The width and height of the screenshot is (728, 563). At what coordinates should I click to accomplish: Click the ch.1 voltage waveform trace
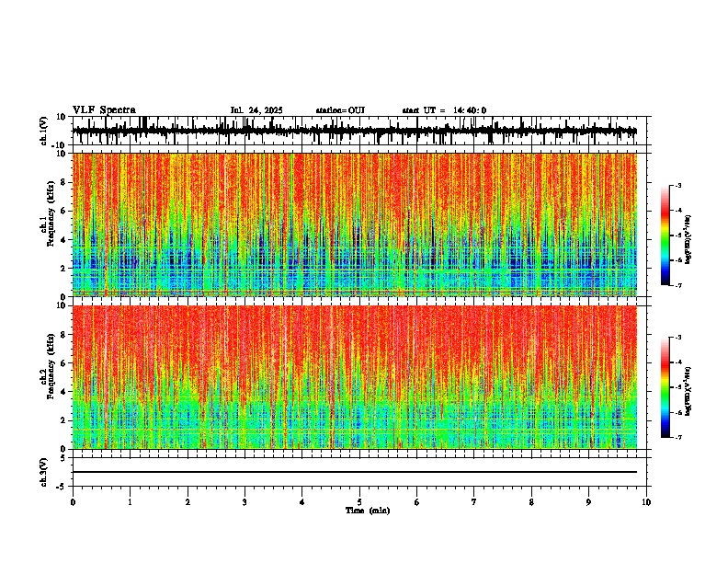[x=354, y=131]
